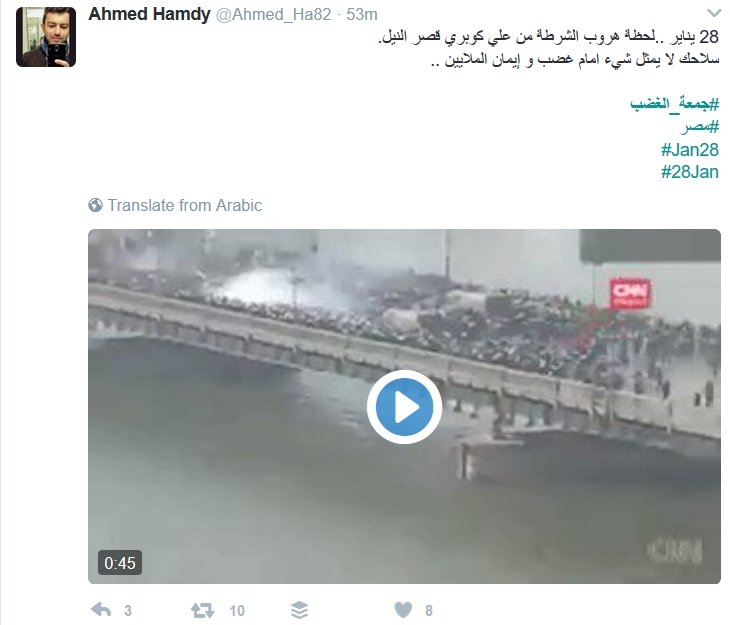Open the tweet options chevron menu
Screen dimensions: 730x625
coord(713,13)
